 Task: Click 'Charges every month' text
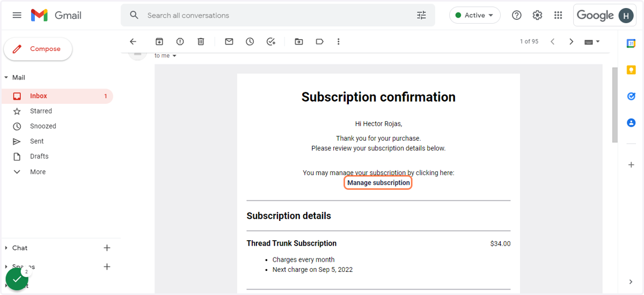point(303,260)
